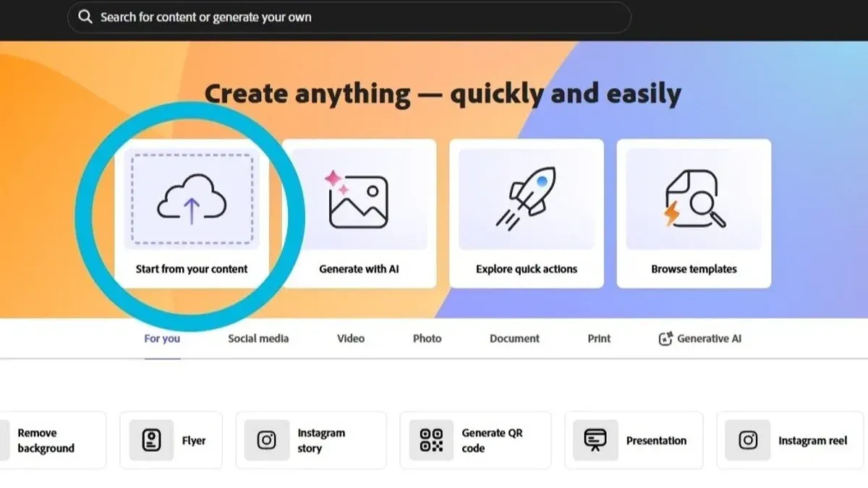Open the Generative AI tab
868x488 pixels.
699,338
